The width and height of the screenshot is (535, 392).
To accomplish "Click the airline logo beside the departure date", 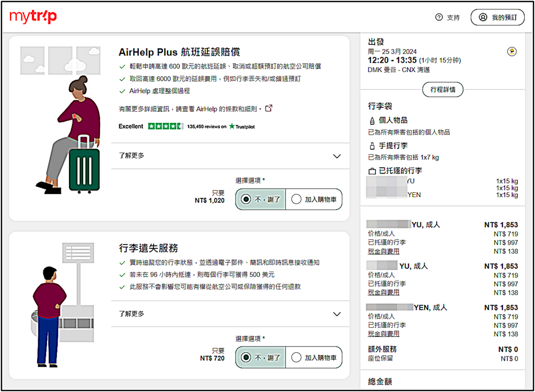I will point(512,52).
